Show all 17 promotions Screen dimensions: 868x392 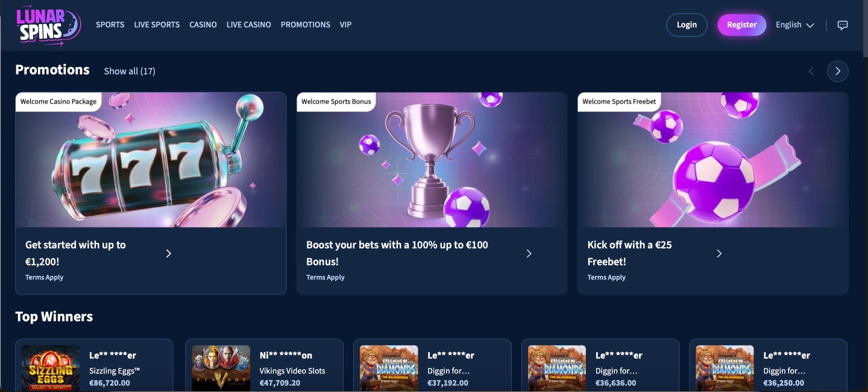pos(130,71)
